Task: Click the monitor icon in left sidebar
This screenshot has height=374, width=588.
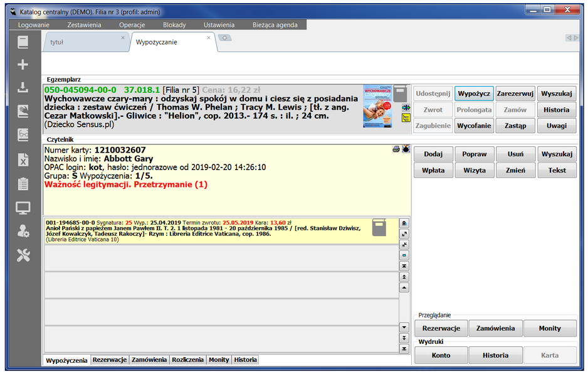Action: click(23, 207)
